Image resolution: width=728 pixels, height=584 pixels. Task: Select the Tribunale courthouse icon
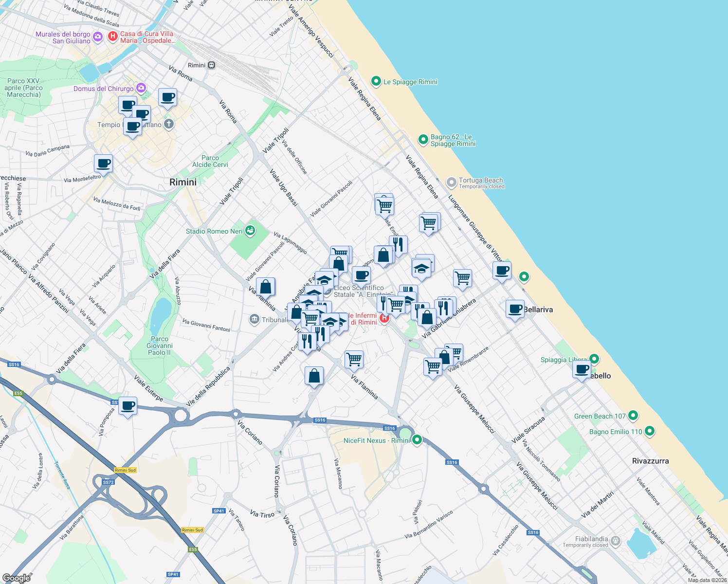coord(255,318)
